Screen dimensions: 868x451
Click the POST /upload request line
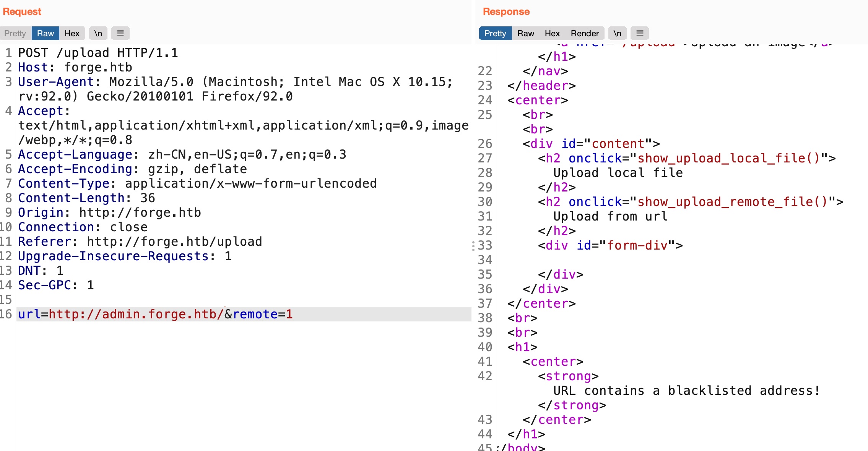pyautogui.click(x=98, y=53)
